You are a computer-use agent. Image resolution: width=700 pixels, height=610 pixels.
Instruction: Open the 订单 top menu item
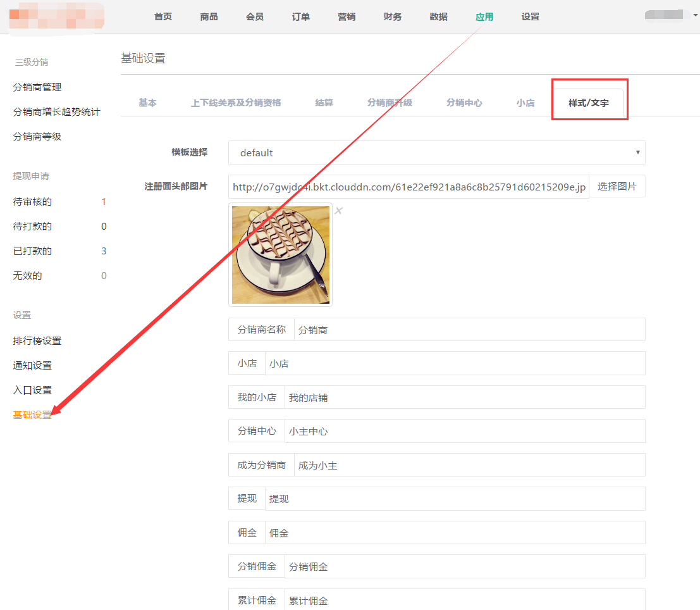coord(301,16)
